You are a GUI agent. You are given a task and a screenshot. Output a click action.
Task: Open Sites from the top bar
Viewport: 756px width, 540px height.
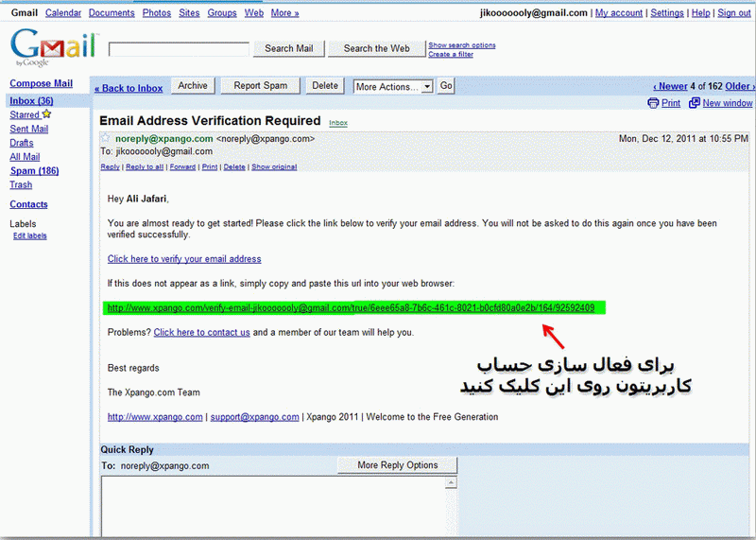point(189,13)
